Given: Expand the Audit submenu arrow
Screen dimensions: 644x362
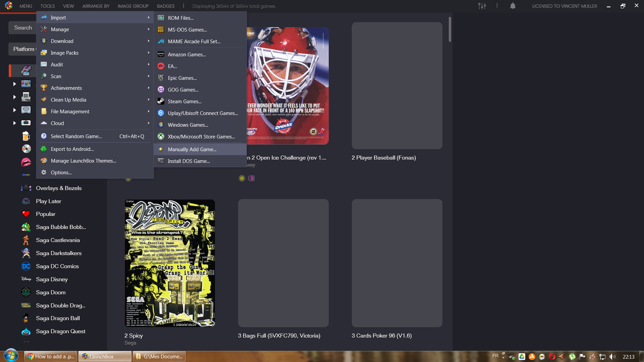Looking at the screenshot, I should click(x=149, y=64).
